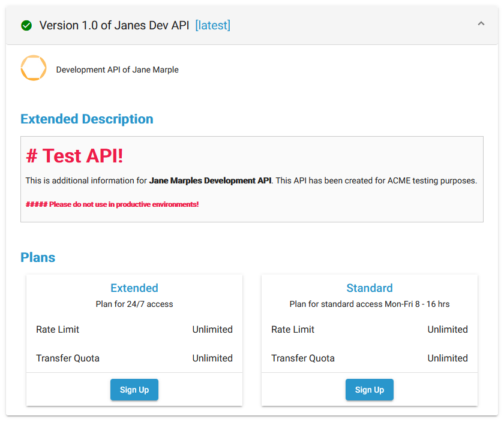The image size is (504, 422).
Task: Collapse the Version 1.0 panel chevron
Action: [481, 24]
